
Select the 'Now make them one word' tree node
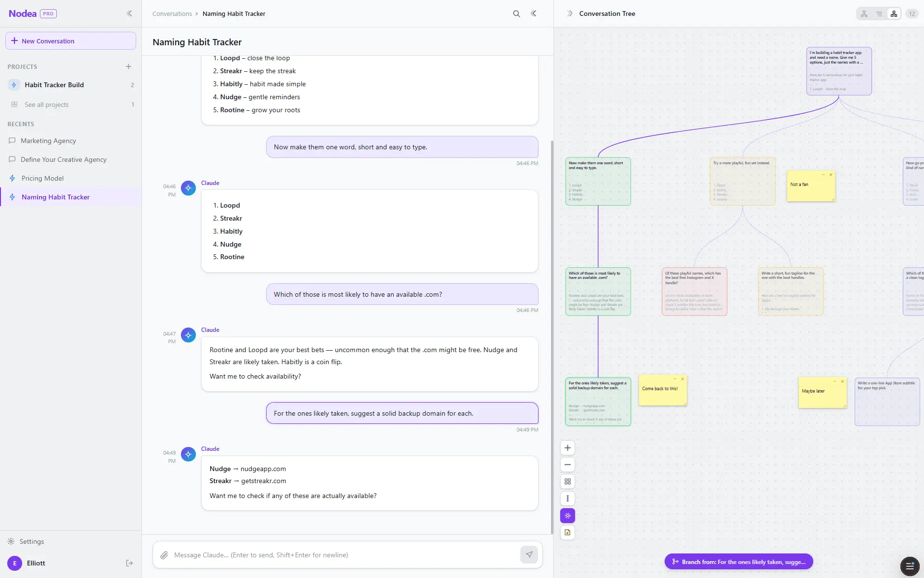598,181
